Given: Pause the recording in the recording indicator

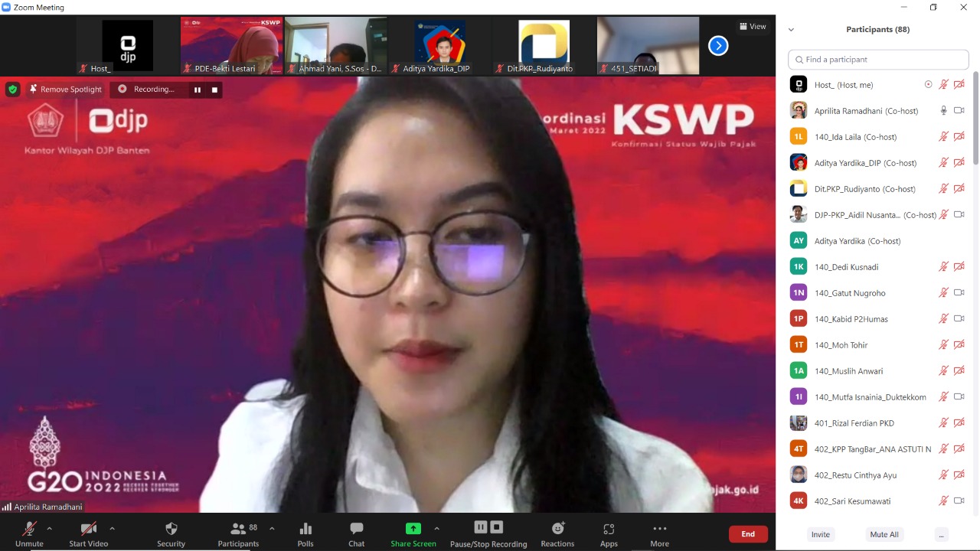Looking at the screenshot, I should point(198,90).
